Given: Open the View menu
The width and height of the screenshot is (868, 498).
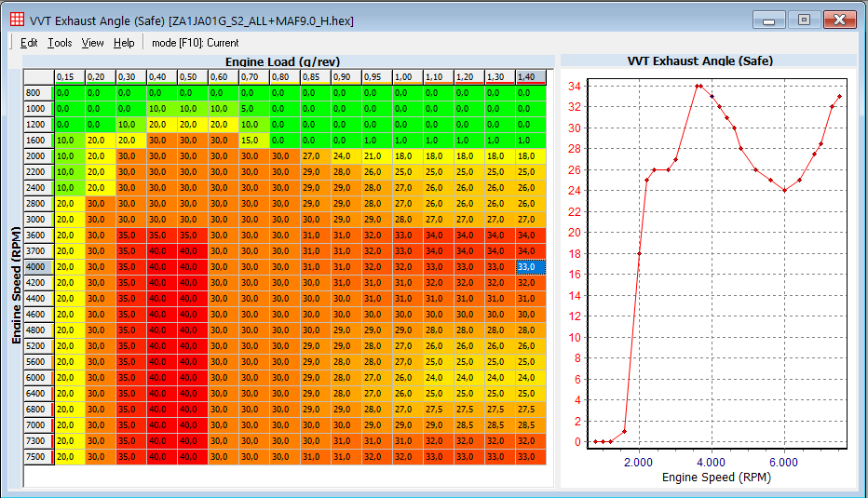Looking at the screenshot, I should (92, 42).
